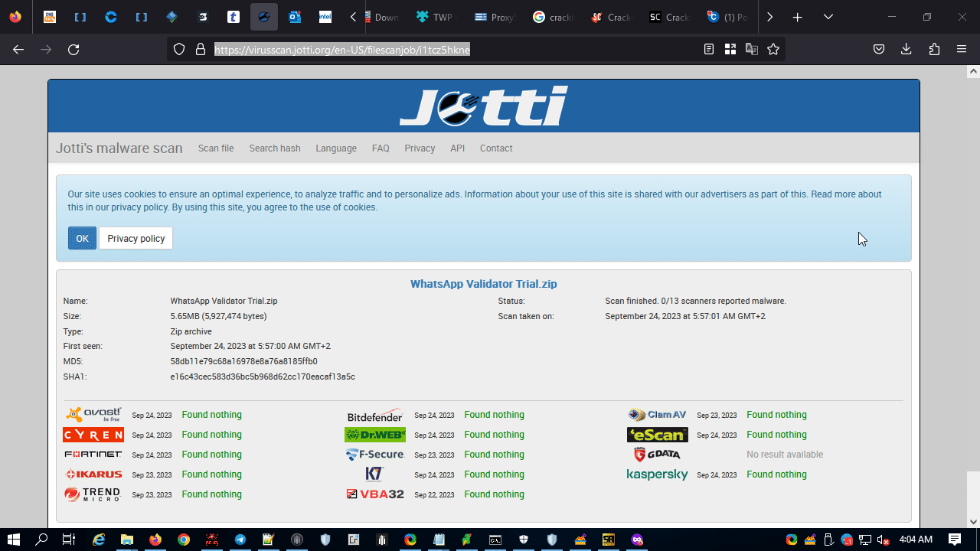Switch to the Google 'cracki' tab

[554, 17]
